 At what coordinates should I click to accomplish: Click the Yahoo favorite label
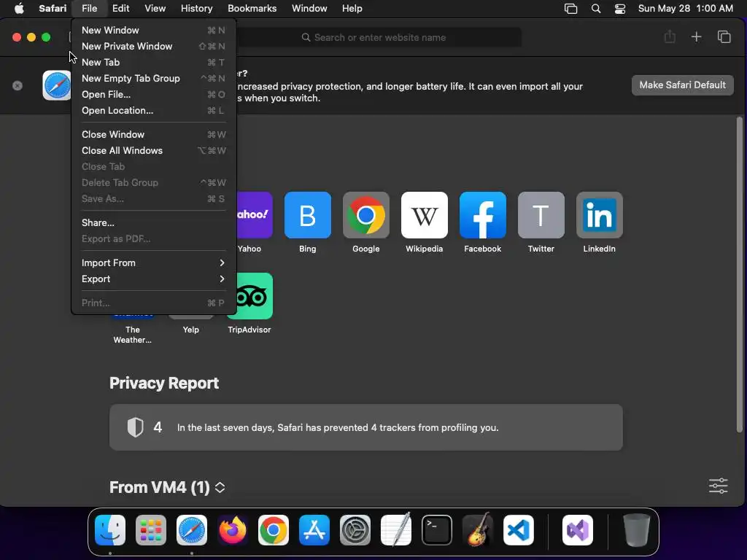click(249, 249)
